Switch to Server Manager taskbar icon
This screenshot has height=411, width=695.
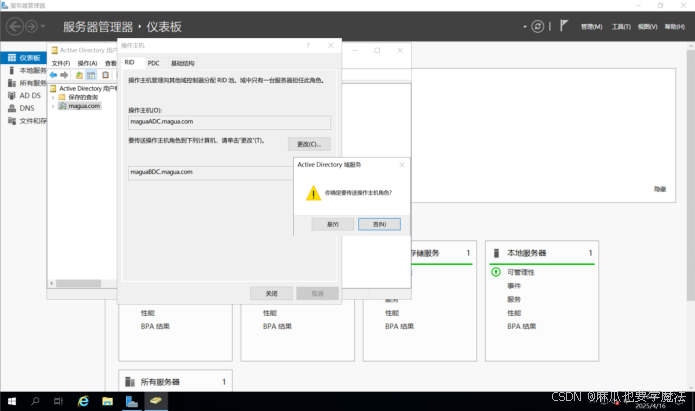(132, 401)
